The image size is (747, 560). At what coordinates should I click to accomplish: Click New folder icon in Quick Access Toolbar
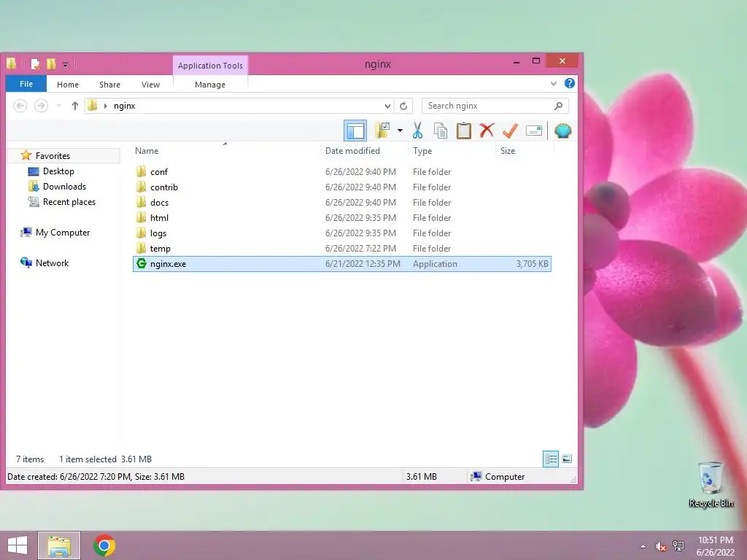click(x=51, y=64)
